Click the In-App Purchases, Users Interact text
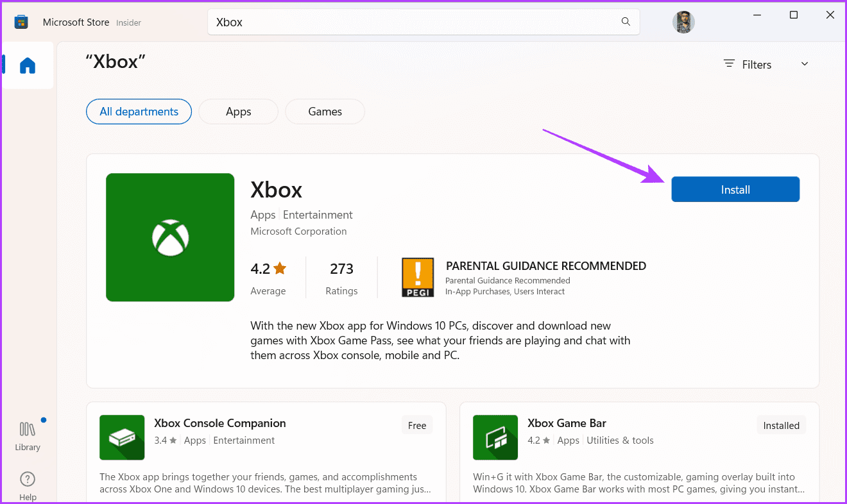Viewport: 847px width, 504px height. coord(505,292)
